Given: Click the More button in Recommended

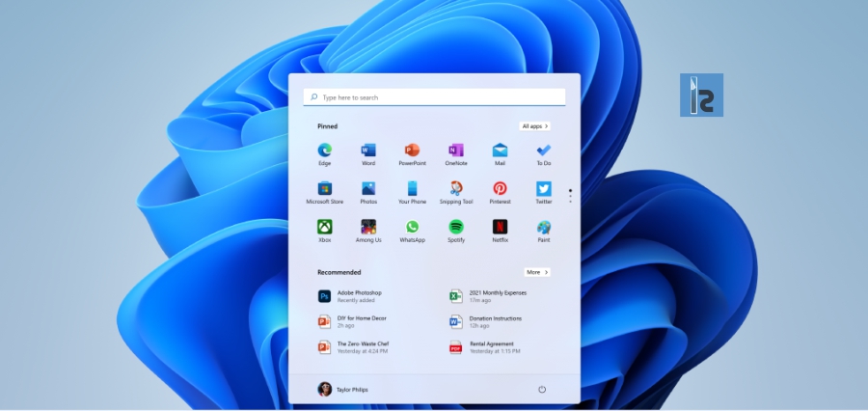Looking at the screenshot, I should (537, 272).
